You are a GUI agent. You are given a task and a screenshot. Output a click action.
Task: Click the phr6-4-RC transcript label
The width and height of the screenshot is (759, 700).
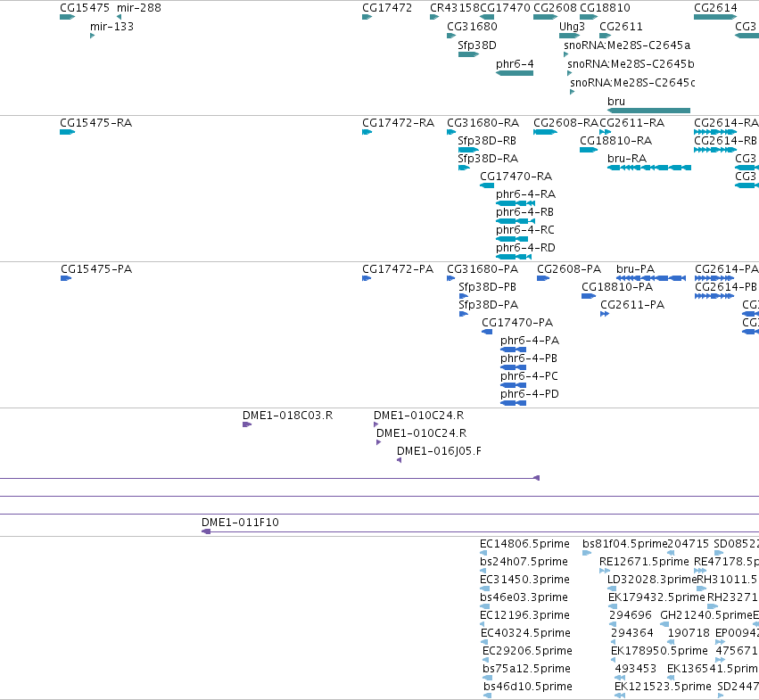(x=525, y=230)
